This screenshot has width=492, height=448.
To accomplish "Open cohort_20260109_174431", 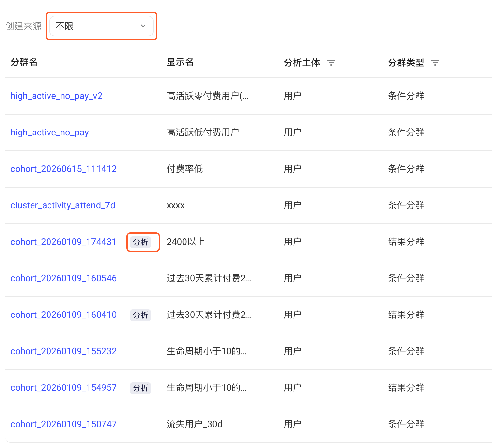I will 63,242.
